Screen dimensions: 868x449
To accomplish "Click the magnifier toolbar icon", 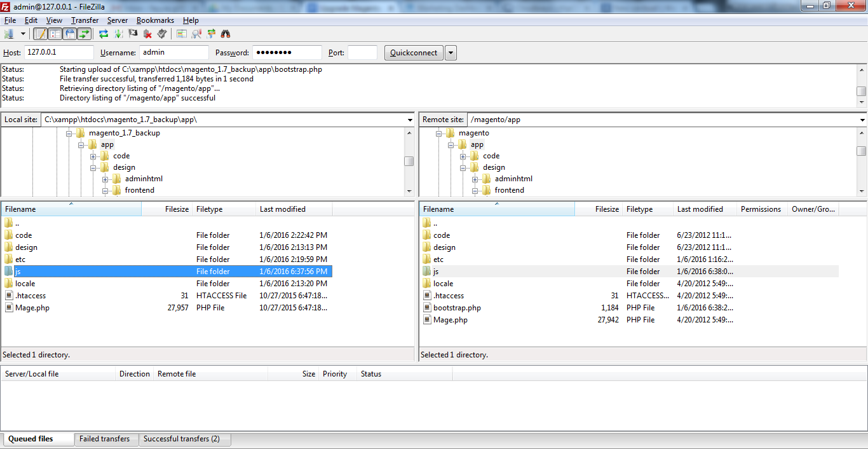I will pos(196,34).
